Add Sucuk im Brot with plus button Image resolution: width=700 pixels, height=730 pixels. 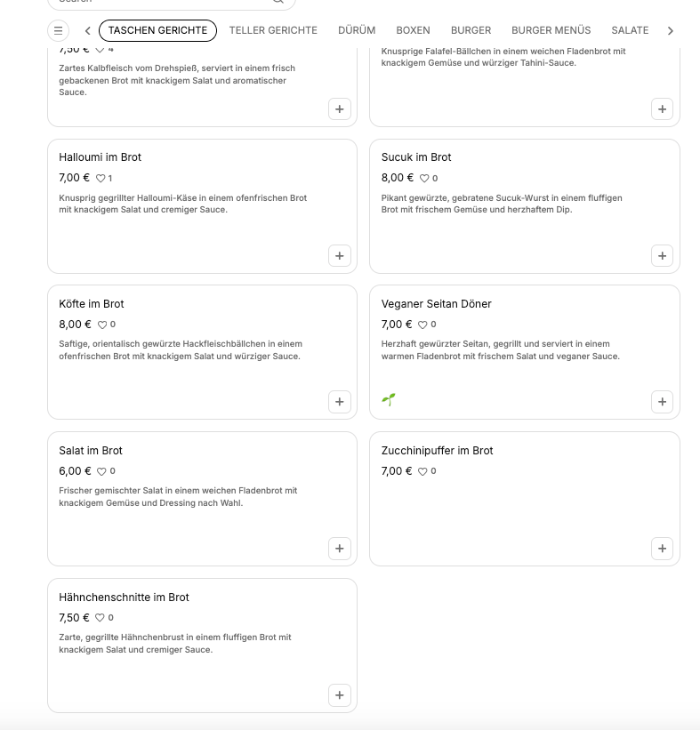662,255
